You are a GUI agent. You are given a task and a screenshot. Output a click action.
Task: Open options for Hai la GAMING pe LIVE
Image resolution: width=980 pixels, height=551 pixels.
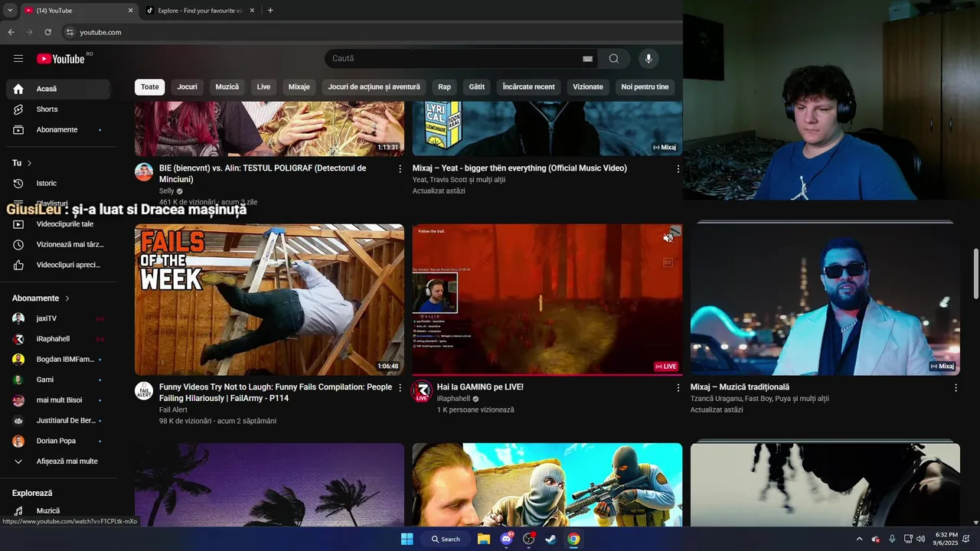pyautogui.click(x=678, y=388)
